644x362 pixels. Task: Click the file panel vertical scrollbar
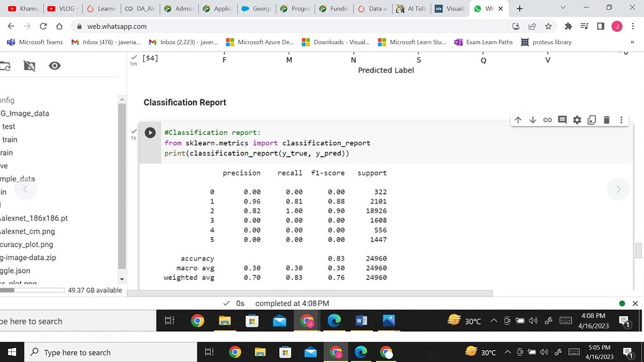coord(122,187)
